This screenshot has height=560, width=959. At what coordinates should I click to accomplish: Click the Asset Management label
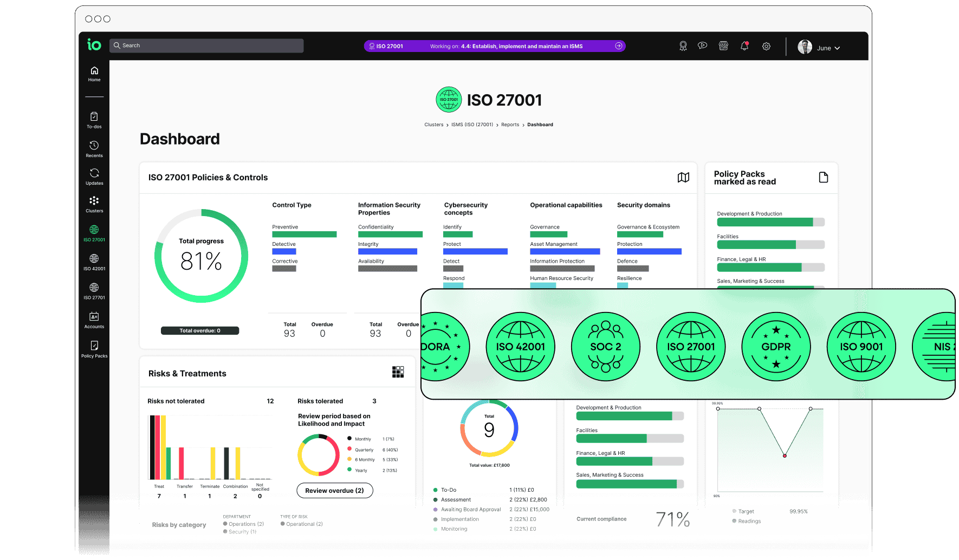[x=554, y=244]
